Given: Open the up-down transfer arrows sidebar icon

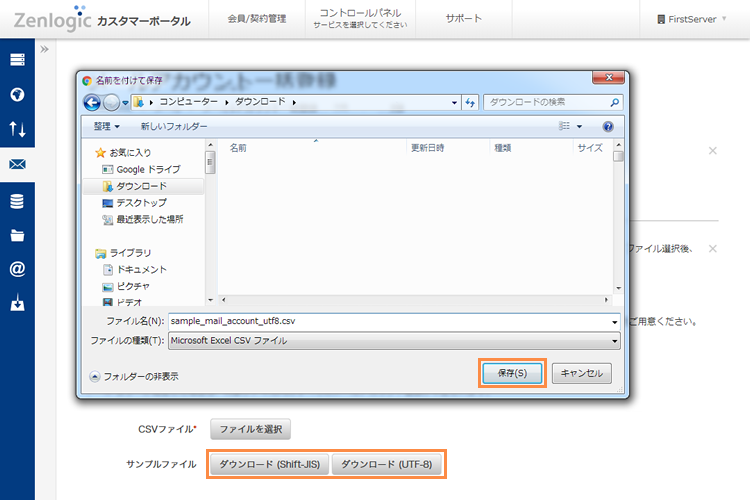Looking at the screenshot, I should [17, 129].
